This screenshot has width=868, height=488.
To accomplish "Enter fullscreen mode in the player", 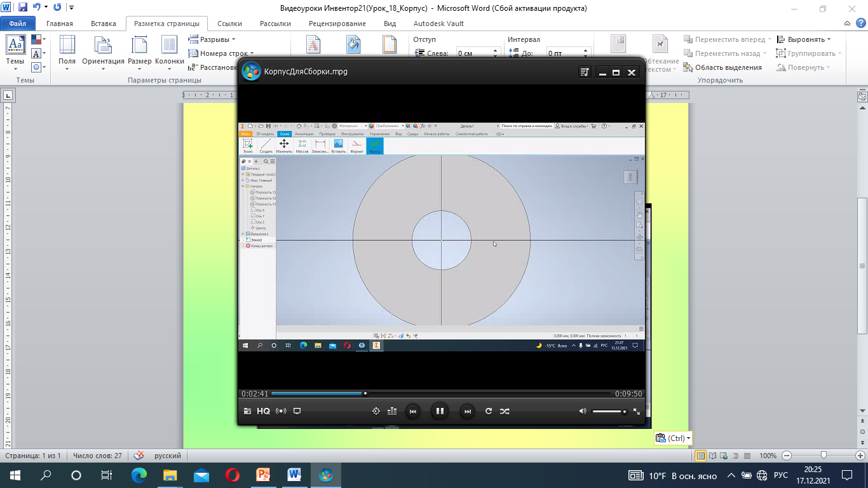I will pyautogui.click(x=637, y=412).
